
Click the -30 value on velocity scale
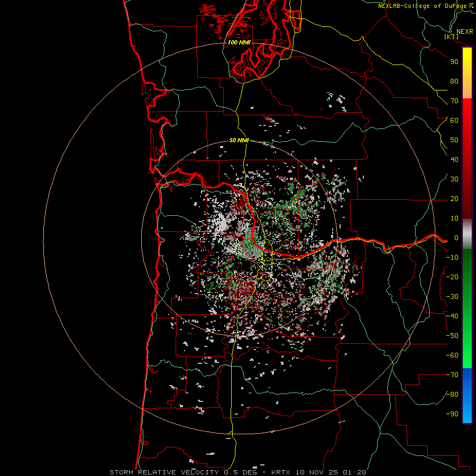point(452,297)
